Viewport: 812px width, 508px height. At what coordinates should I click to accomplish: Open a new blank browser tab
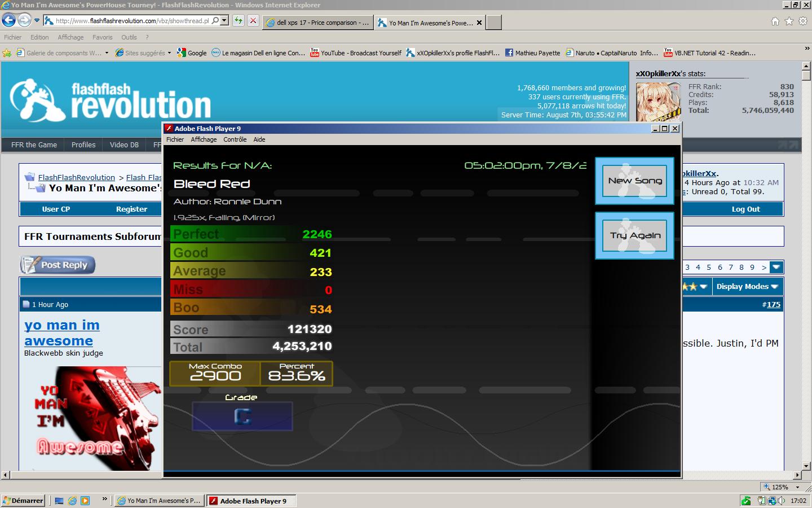493,23
